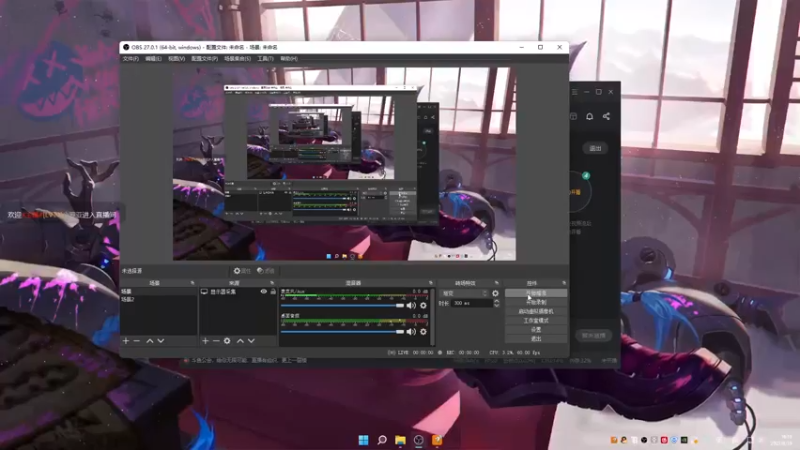Open the hamburger menu in the background window

[574, 92]
